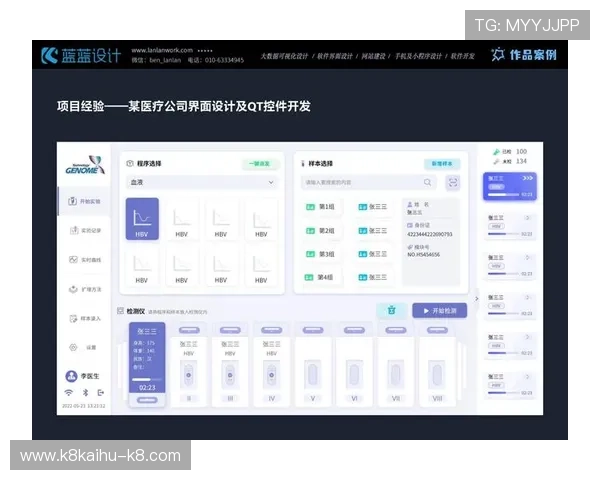
Task: Select the highlighted purple HBV program card
Action: click(x=142, y=219)
